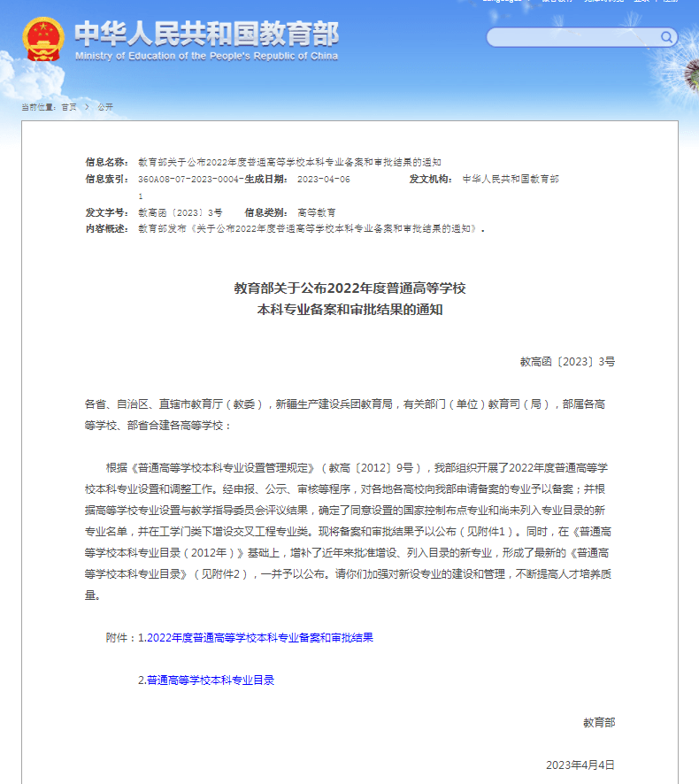This screenshot has width=699, height=784.
Task: Click the heading line 本科专业备案和审批结果的通知
Action: coord(349,310)
